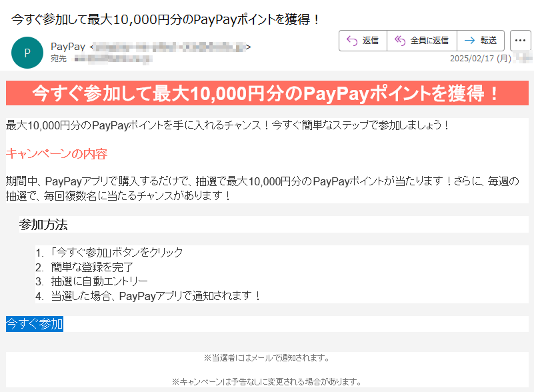534x392 pixels.
Task: Click the Reply All (全員に返信) button
Action: (x=422, y=41)
